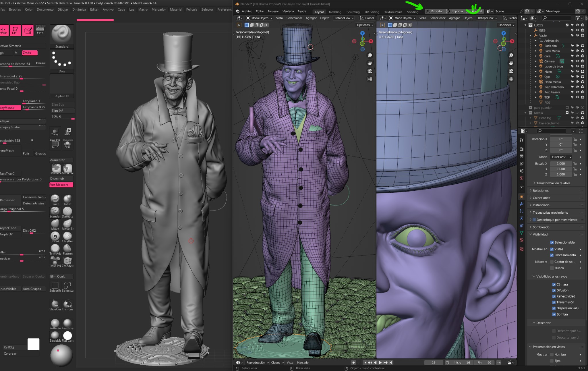Collapse the Vacío empty in outliner
Screen dimensions: 588x371
530,35
